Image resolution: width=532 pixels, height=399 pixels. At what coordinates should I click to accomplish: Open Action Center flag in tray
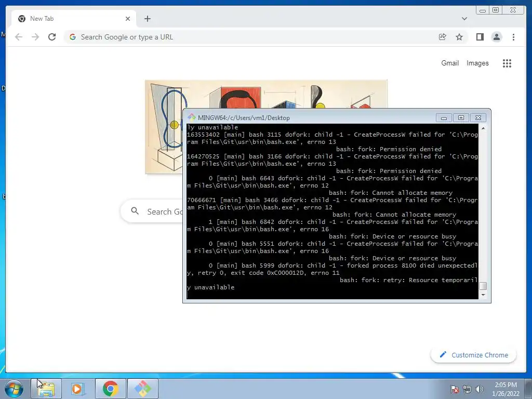(x=454, y=389)
